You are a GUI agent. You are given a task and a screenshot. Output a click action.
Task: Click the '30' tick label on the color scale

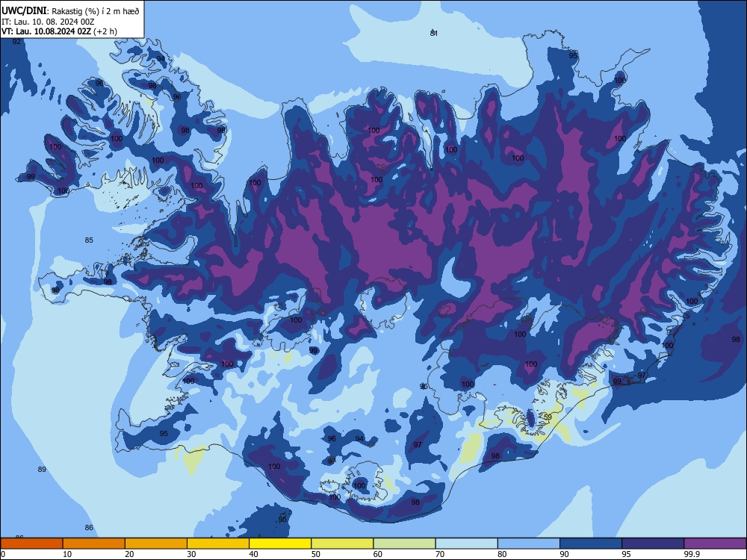pos(191,554)
